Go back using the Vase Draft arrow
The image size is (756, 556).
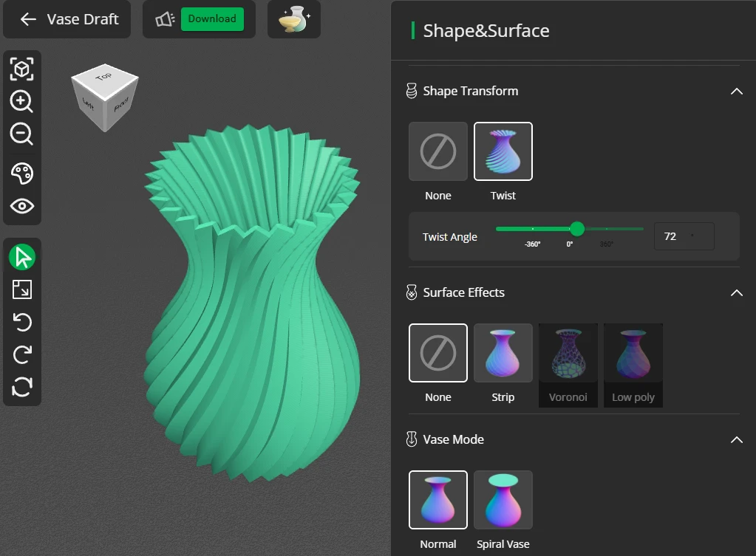pyautogui.click(x=27, y=19)
